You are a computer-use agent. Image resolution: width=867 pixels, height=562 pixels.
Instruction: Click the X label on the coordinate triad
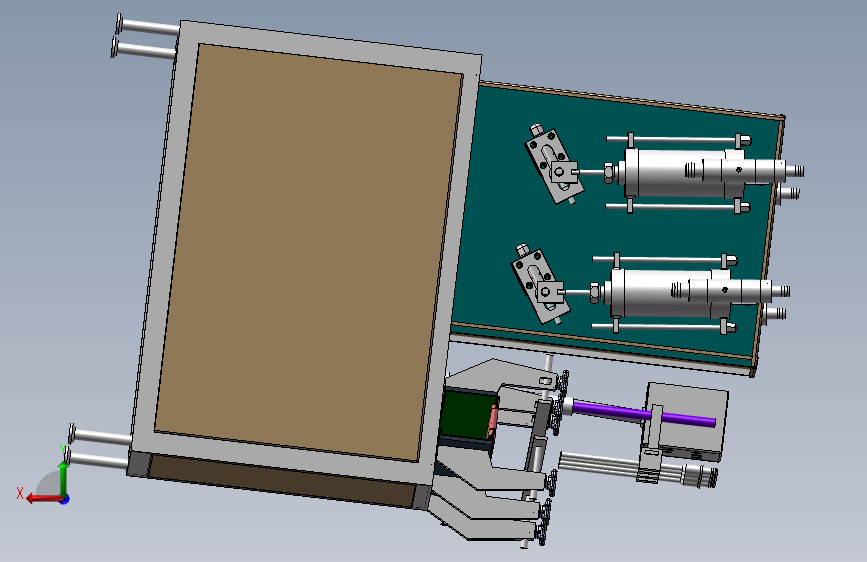(20, 493)
